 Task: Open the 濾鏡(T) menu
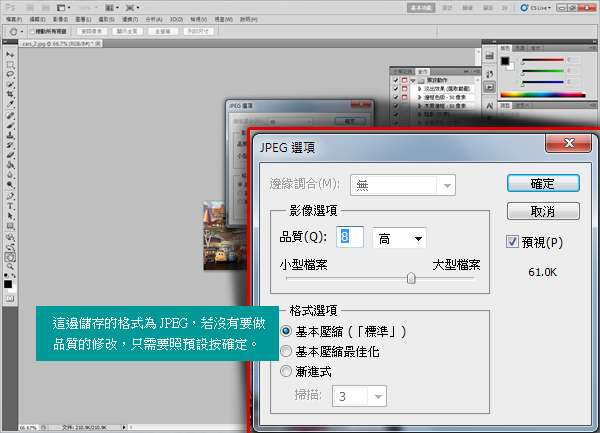coord(130,19)
